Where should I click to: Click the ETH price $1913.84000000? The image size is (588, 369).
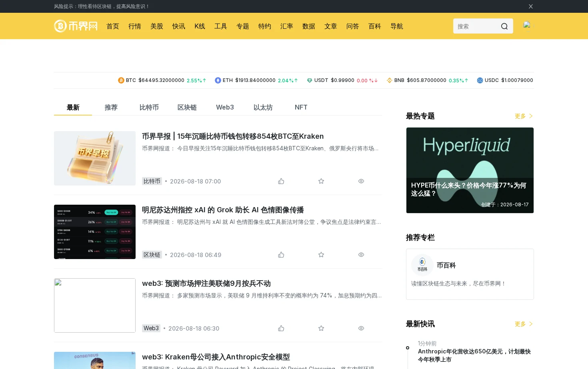pyautogui.click(x=255, y=80)
